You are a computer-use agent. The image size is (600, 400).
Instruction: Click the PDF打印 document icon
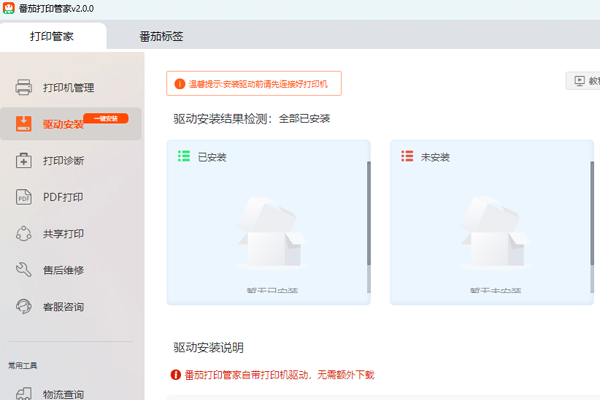[24, 197]
